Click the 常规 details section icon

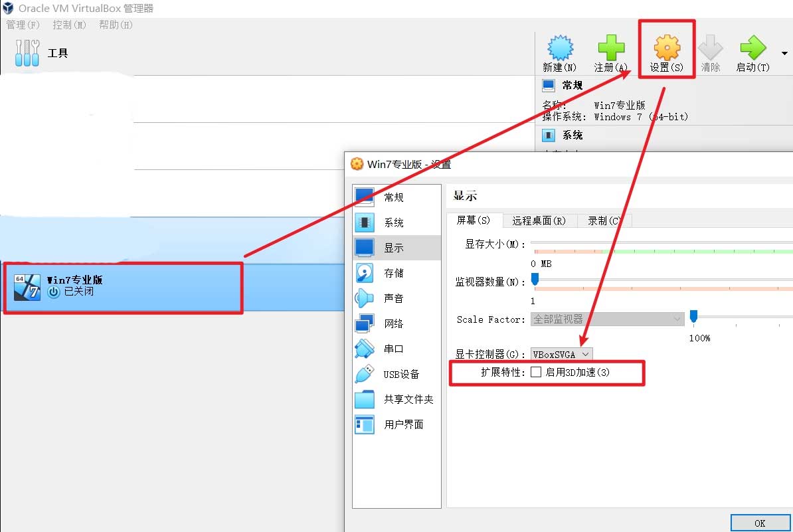(x=548, y=85)
